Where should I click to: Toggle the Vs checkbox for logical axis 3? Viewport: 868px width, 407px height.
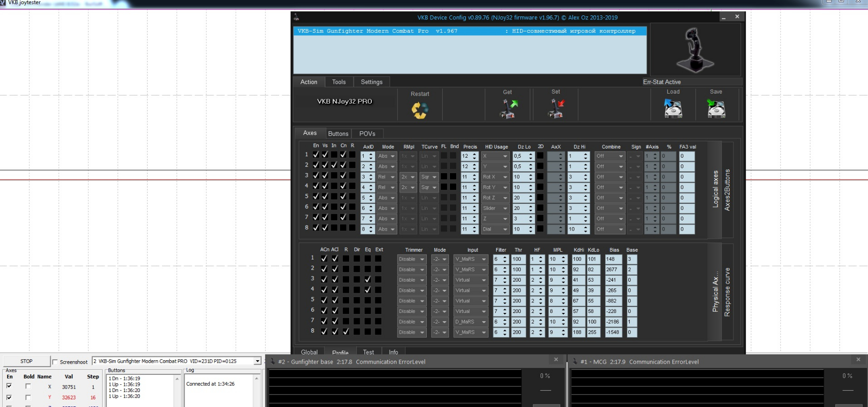[x=325, y=176]
